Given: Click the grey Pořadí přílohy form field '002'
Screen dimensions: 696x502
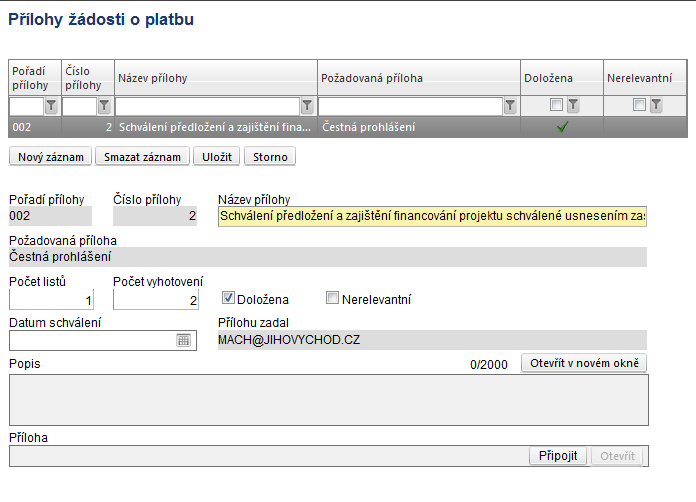Looking at the screenshot, I should point(50,216).
